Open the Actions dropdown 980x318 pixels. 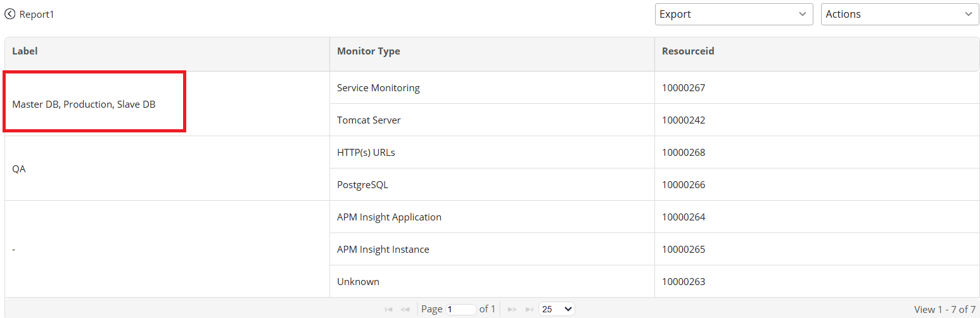coord(900,14)
